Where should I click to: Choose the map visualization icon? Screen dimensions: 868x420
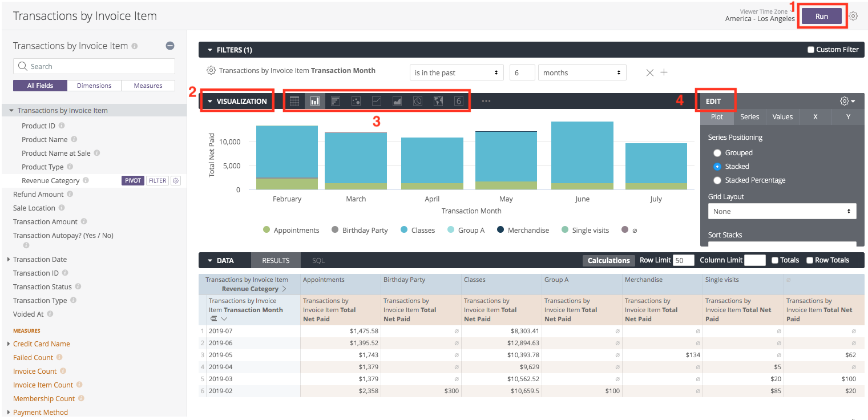click(438, 101)
